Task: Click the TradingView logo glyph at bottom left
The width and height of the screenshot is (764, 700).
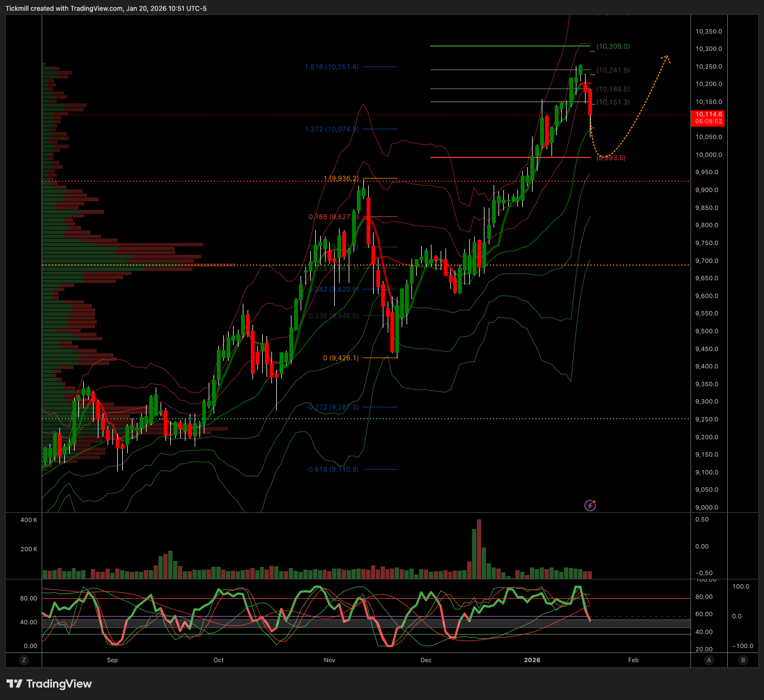Action: coord(16,684)
